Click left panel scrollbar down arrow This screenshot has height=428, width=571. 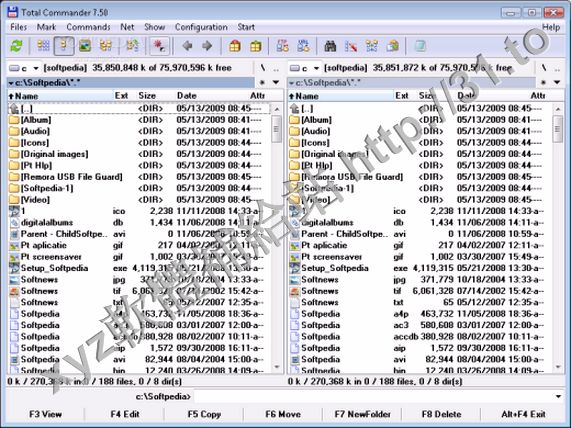[x=276, y=367]
